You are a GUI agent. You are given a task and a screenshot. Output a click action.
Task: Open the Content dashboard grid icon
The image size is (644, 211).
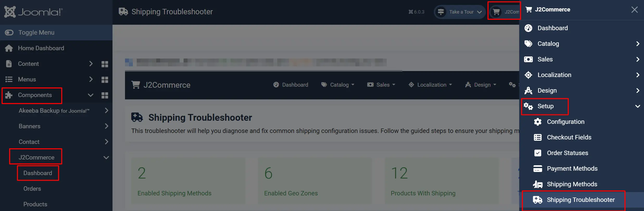click(x=105, y=64)
